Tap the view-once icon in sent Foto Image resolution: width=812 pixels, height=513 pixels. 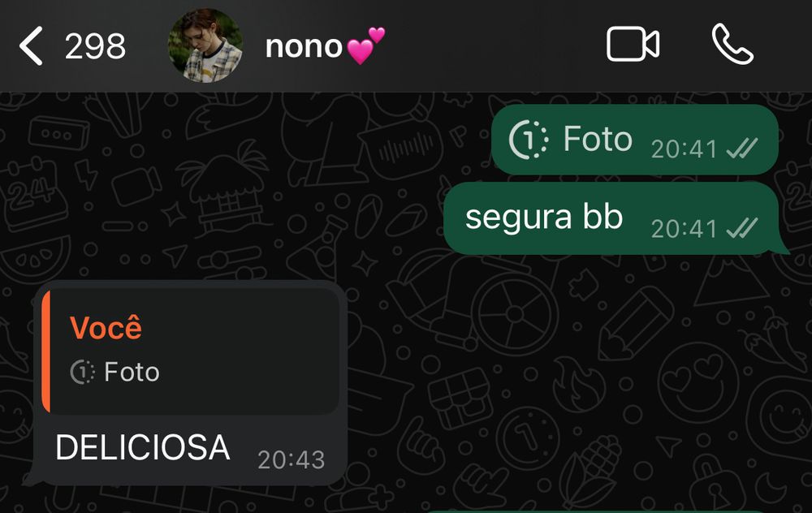529,140
